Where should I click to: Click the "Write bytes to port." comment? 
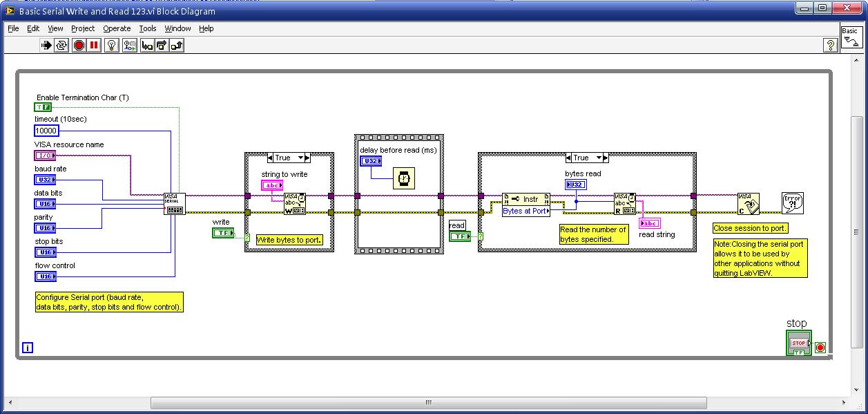pyautogui.click(x=289, y=240)
